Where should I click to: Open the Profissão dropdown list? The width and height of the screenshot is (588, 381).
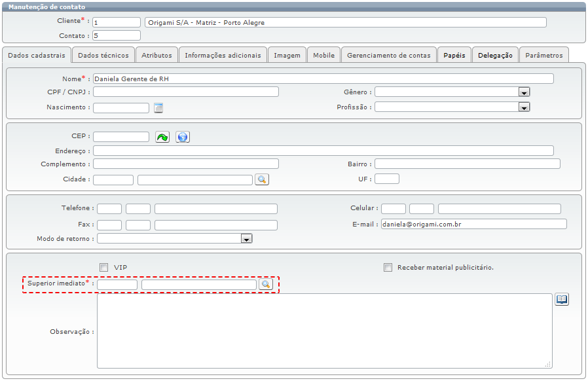point(524,107)
